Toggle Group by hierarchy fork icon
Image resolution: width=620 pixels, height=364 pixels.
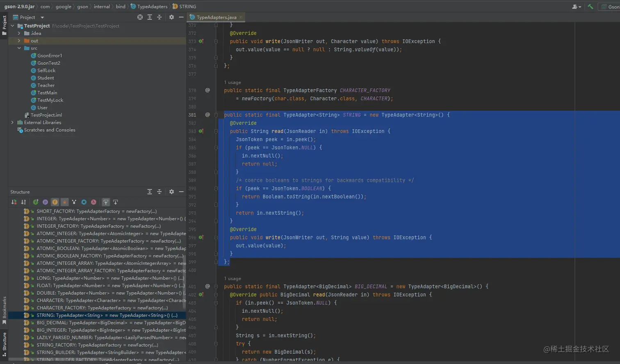pos(74,202)
